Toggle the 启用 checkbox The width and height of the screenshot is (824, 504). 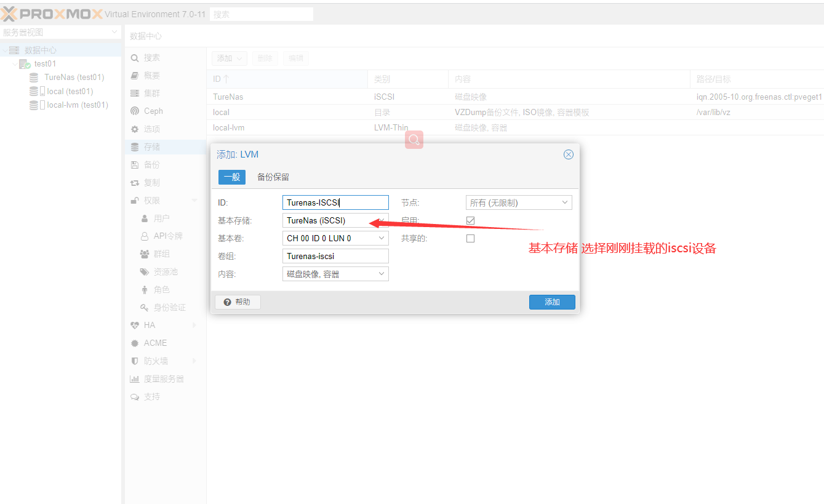coord(471,220)
